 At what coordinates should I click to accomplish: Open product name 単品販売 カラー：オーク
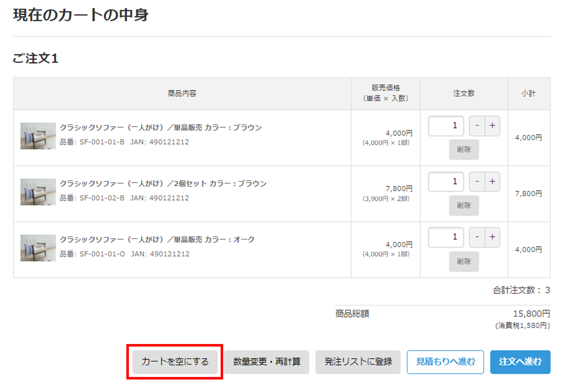pos(157,240)
